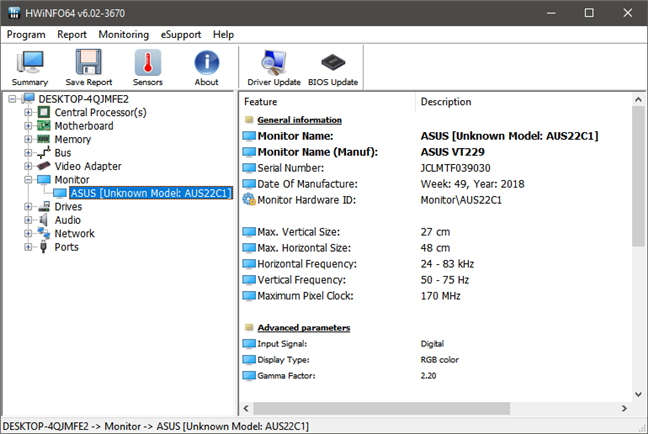Open the Monitoring menu

click(124, 34)
